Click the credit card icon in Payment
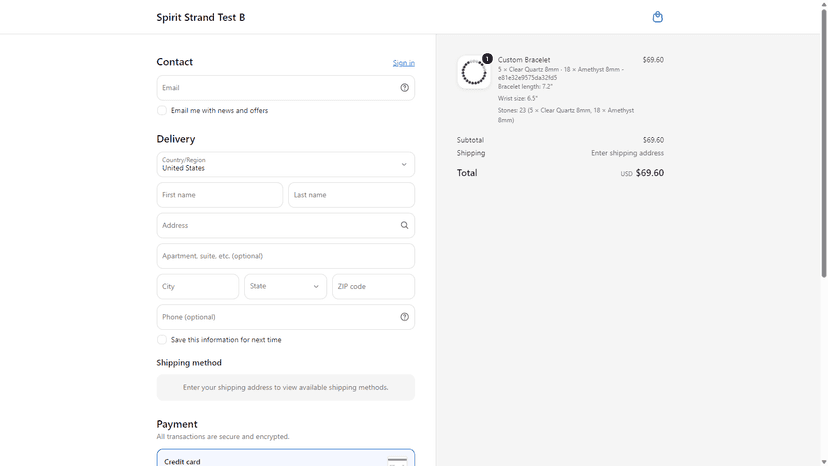Image resolution: width=828 pixels, height=466 pixels. pos(397,462)
